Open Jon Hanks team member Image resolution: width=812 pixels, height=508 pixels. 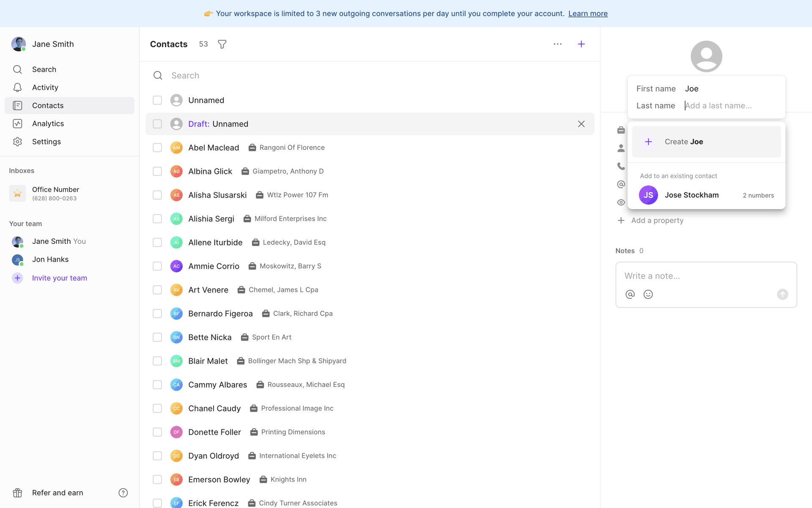69,260
